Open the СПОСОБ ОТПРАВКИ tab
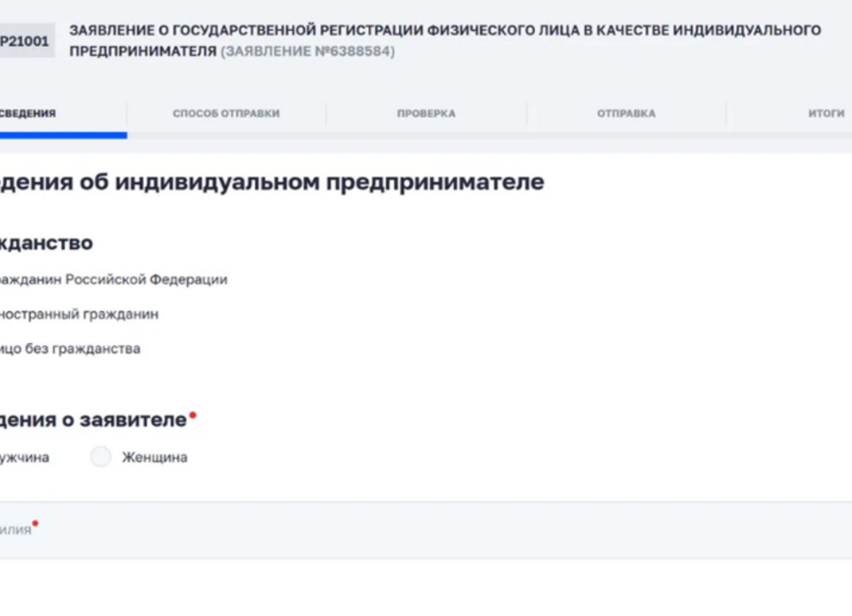 pos(226,114)
